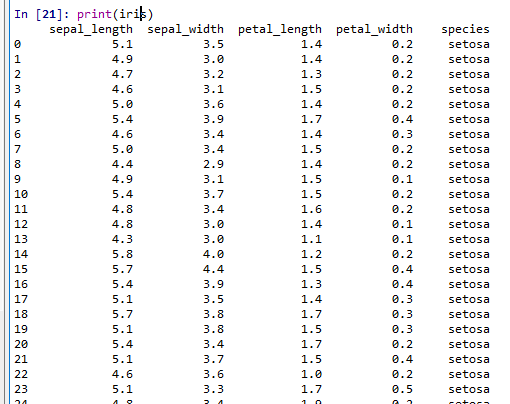Image resolution: width=510 pixels, height=404 pixels.
Task: Click petal_width value 0.5 in row 23
Action: [402, 389]
